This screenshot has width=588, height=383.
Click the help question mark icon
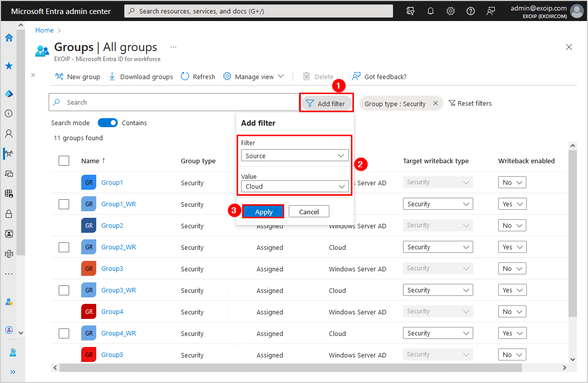(x=470, y=11)
